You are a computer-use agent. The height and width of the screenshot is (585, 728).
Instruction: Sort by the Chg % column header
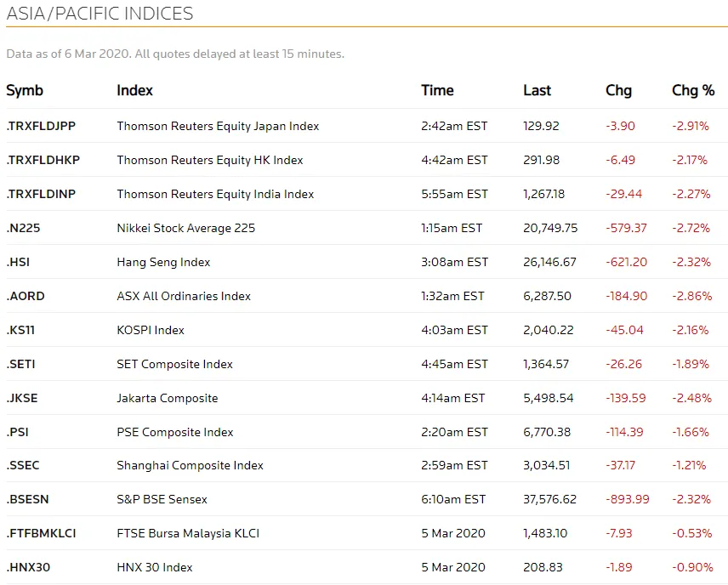[x=693, y=90]
